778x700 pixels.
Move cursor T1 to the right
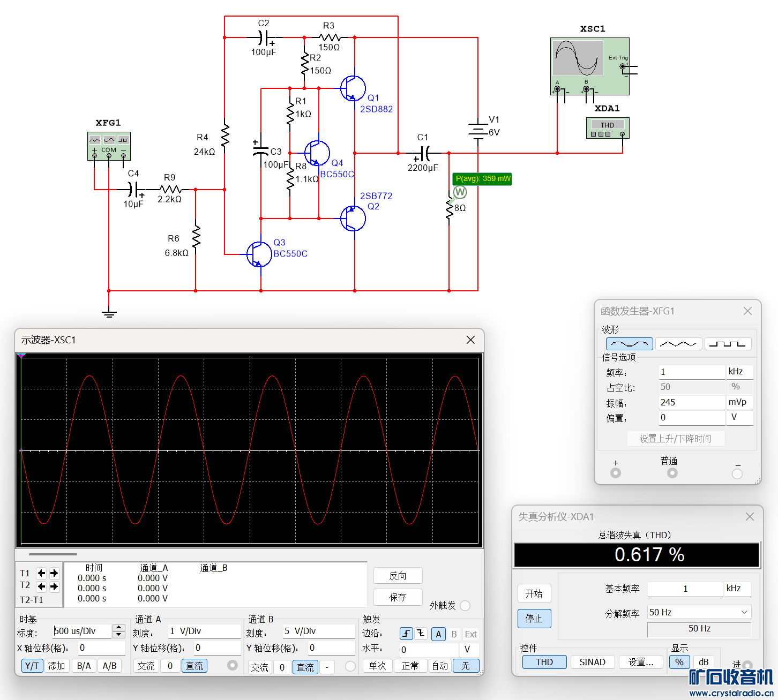tap(54, 573)
